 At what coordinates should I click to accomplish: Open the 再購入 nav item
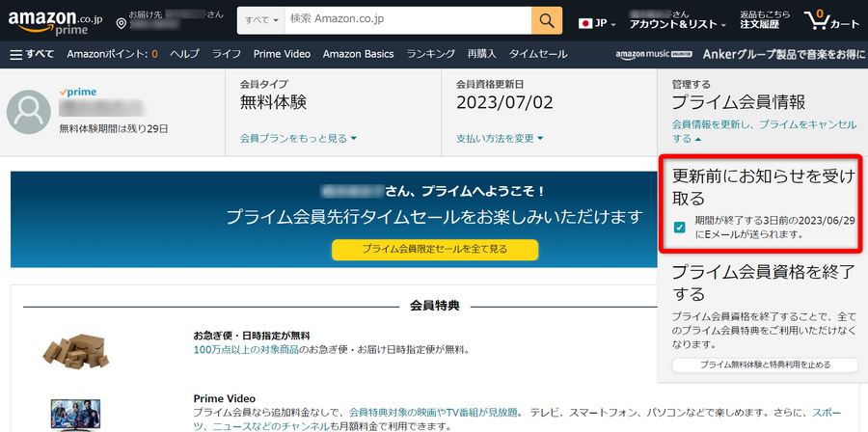coord(481,54)
